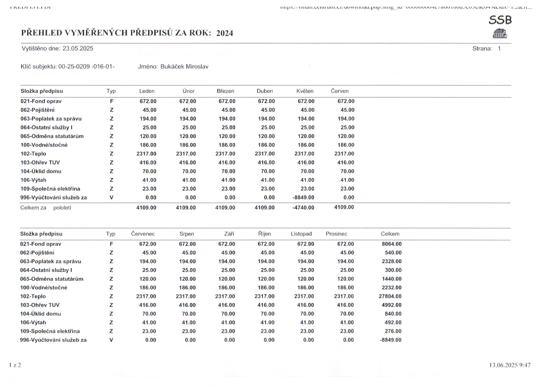Select the Fond oprav yearly total 8064.00
This screenshot has width=539, height=392.
(392, 244)
